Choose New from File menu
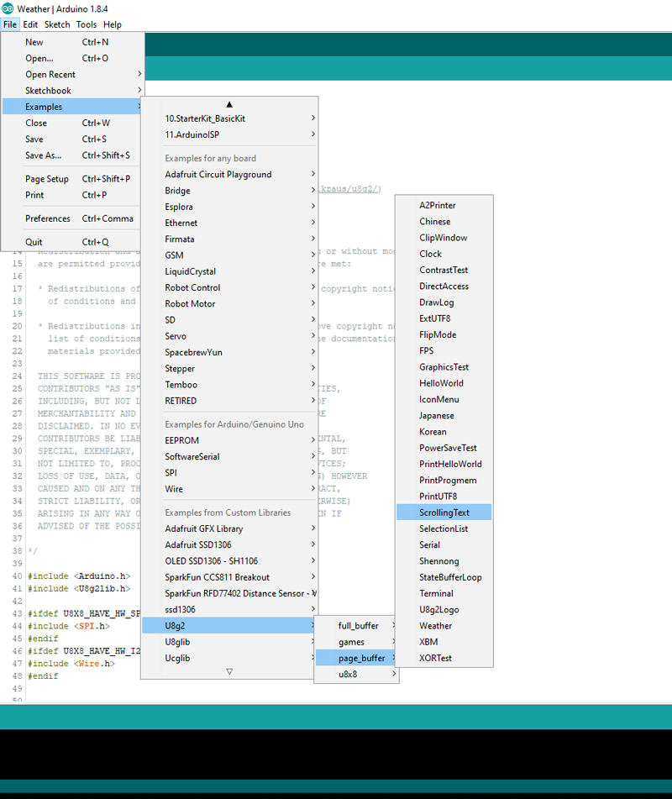Viewport: 672px width, 799px height. tap(73, 42)
